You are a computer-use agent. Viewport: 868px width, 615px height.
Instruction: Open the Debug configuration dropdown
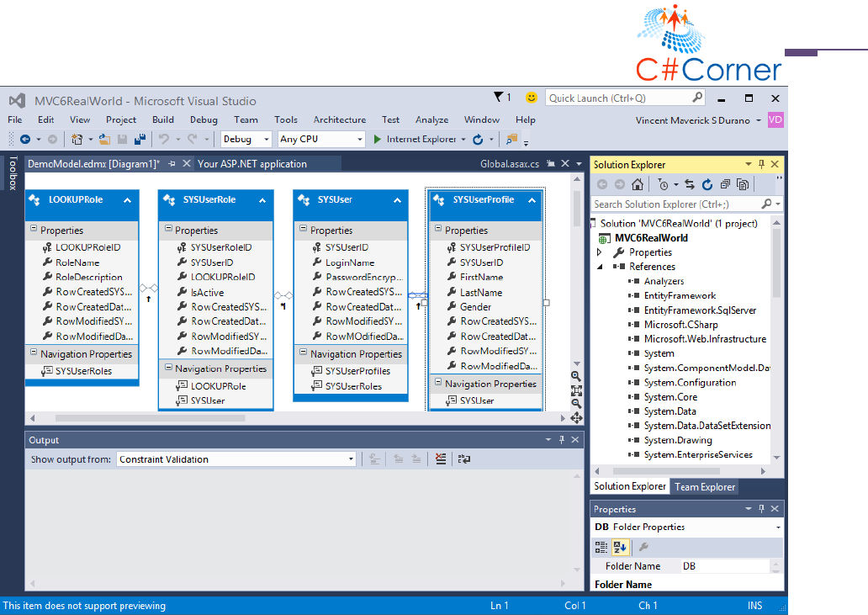coord(267,140)
